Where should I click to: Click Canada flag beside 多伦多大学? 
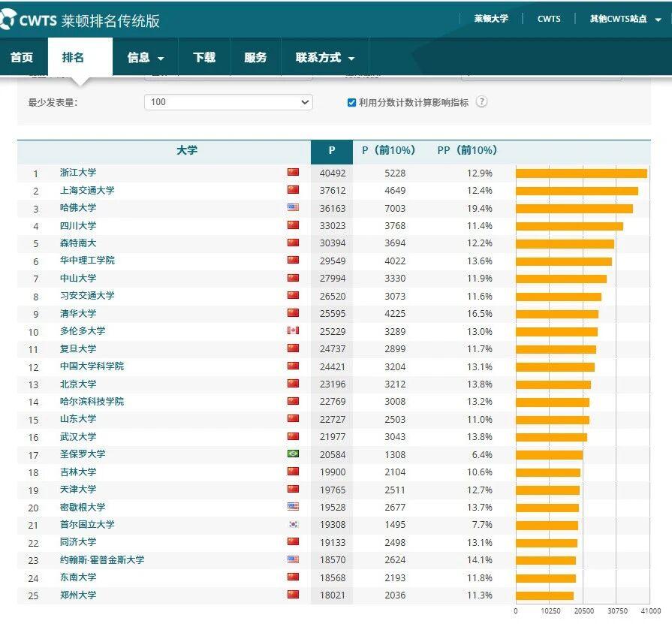[294, 331]
